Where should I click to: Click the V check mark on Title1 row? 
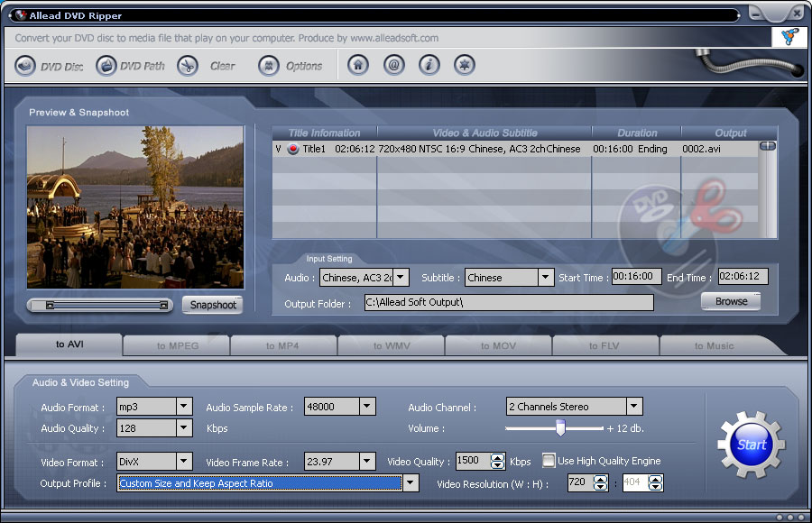(278, 149)
